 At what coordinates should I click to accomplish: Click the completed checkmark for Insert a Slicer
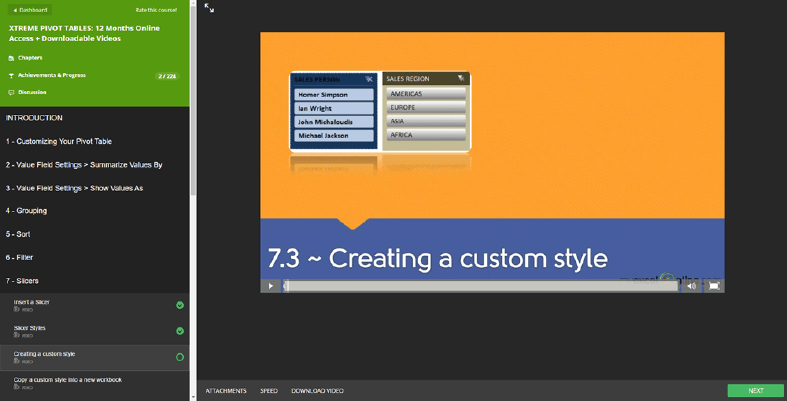coord(180,305)
